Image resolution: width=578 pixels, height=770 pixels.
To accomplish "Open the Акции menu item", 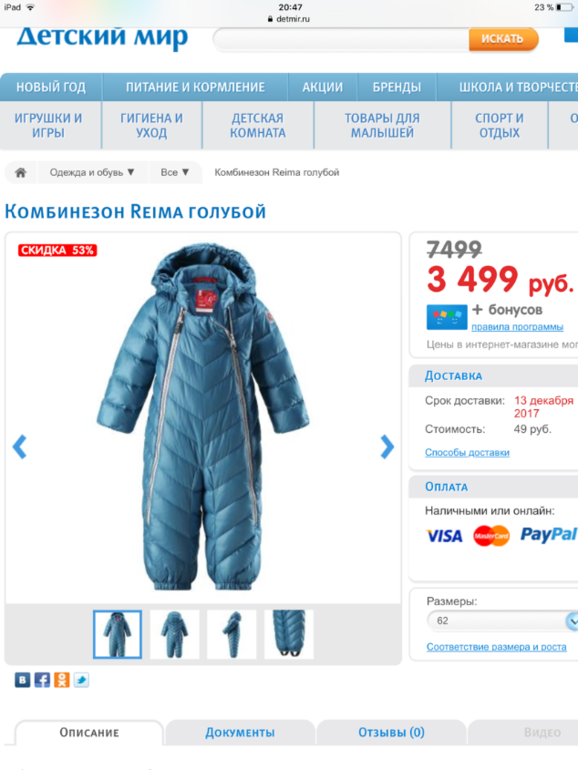I will 323,87.
